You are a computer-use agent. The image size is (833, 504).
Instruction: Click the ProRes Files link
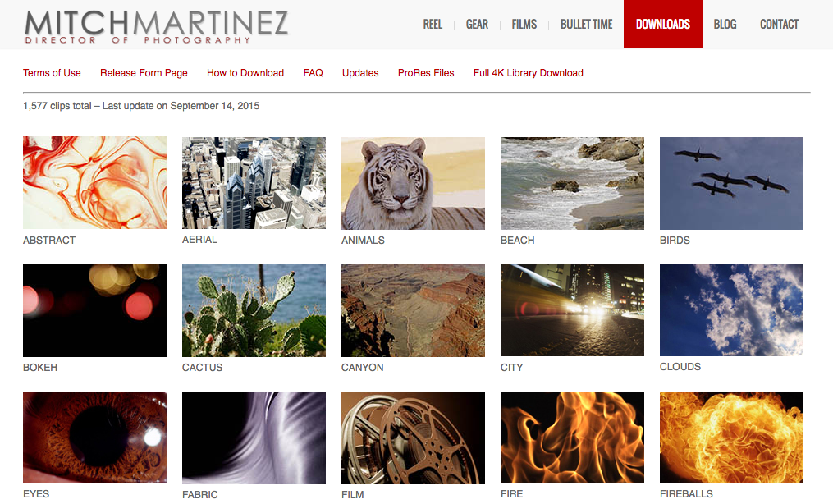[x=426, y=73]
